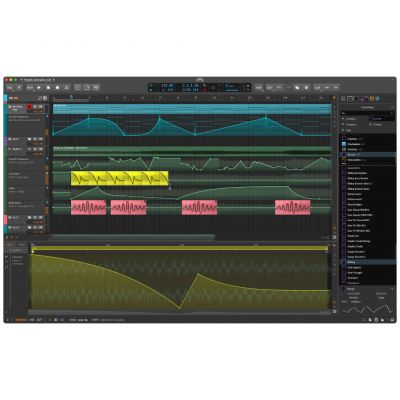Select the first pink waveform clip
The height and width of the screenshot is (400, 400).
tap(88, 208)
